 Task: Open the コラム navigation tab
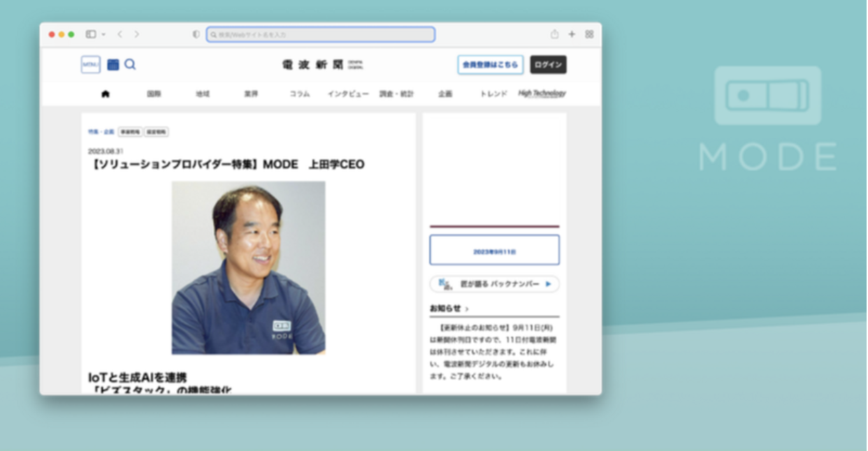(x=299, y=94)
